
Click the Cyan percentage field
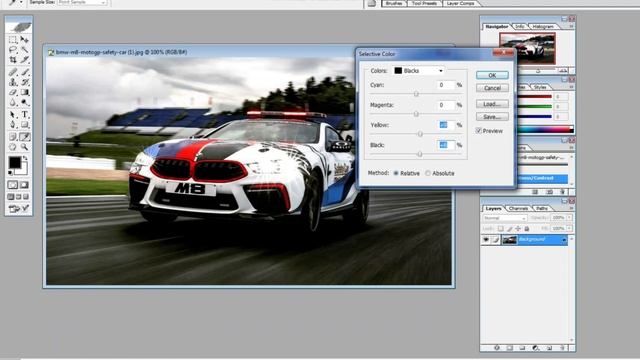[x=445, y=85]
